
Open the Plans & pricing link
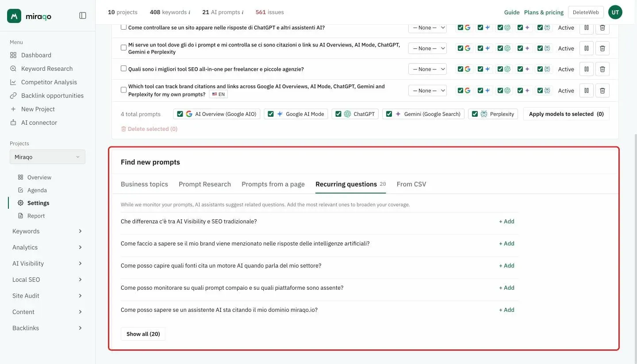tap(544, 12)
